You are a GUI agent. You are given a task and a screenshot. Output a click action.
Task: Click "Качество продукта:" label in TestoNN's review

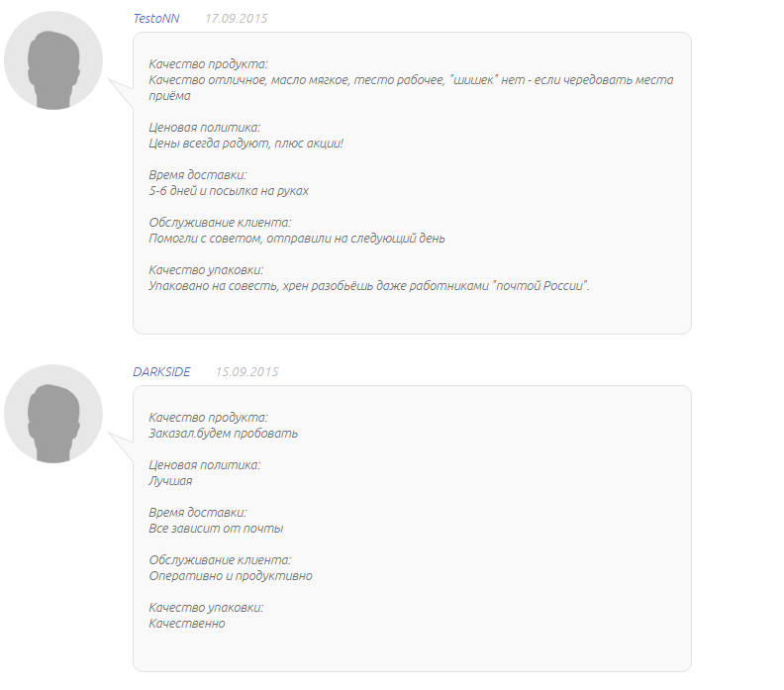coord(208,64)
